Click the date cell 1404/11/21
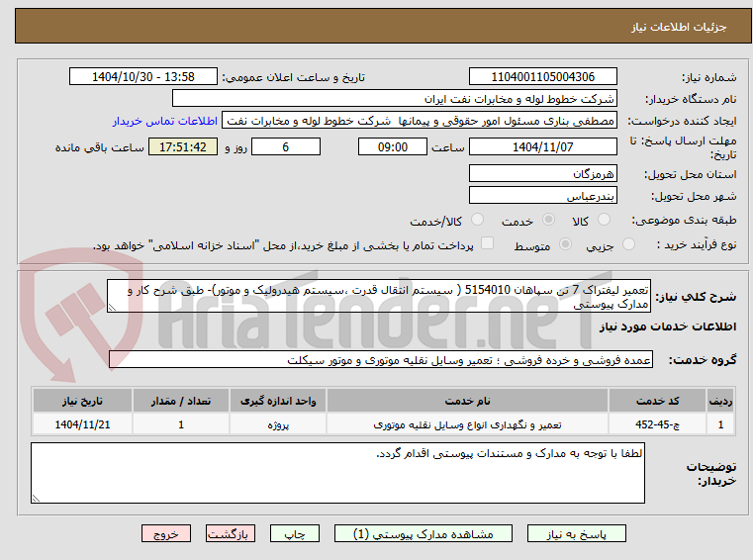Viewport: 753px width, 560px height. tap(82, 424)
